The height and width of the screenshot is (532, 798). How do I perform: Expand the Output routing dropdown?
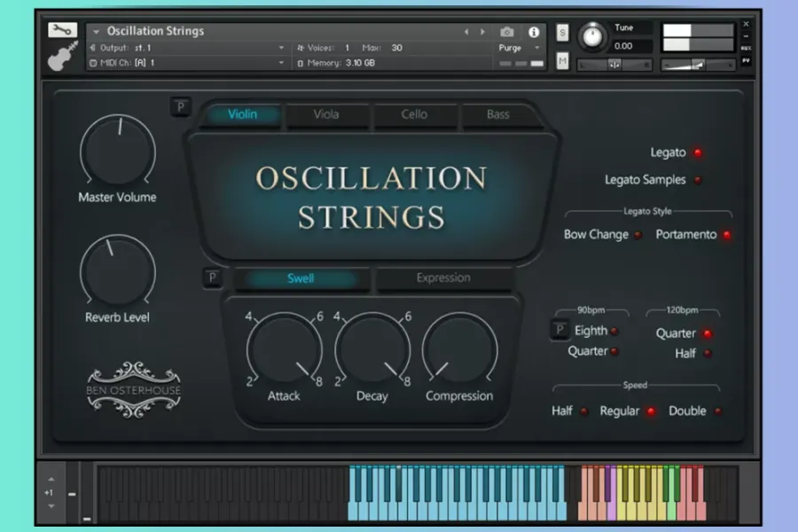(x=281, y=48)
